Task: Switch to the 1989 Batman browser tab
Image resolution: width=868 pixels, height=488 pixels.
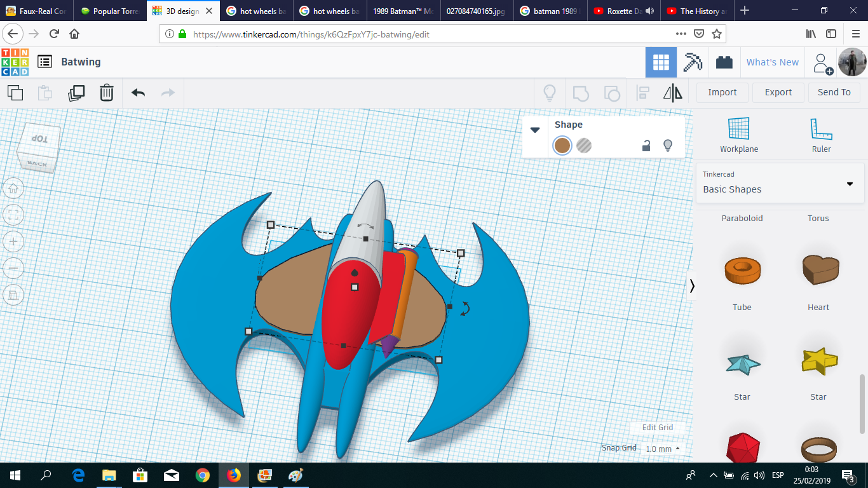Action: pyautogui.click(x=403, y=11)
